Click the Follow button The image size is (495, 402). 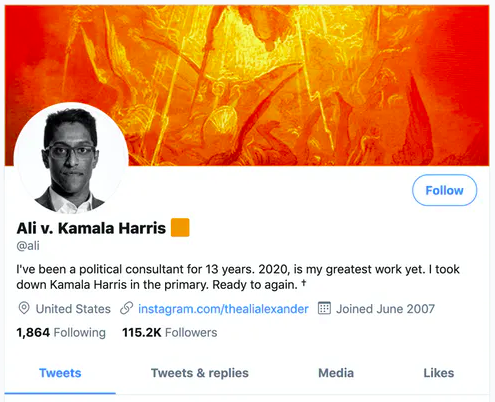click(444, 190)
